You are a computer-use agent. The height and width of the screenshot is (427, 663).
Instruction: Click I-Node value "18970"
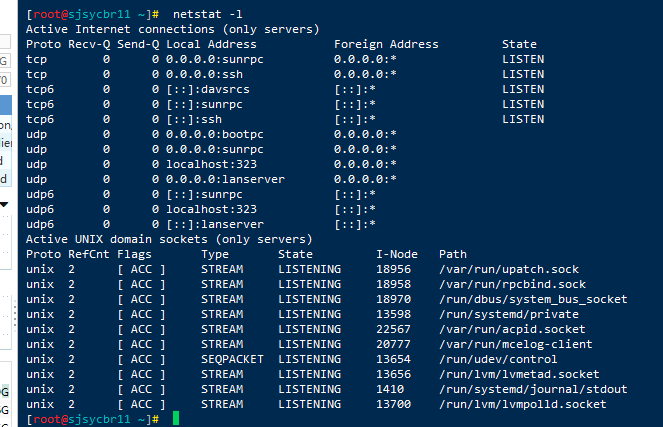pos(393,299)
